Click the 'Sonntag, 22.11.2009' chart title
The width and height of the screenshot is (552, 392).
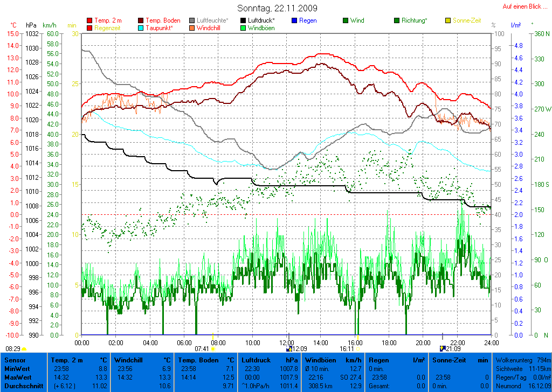(277, 9)
